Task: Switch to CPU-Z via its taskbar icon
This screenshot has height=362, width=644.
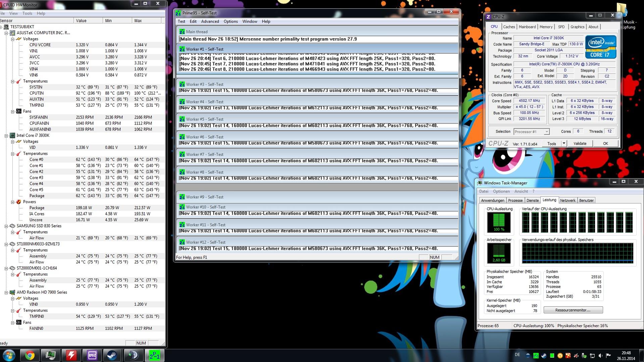Action: pos(92,355)
